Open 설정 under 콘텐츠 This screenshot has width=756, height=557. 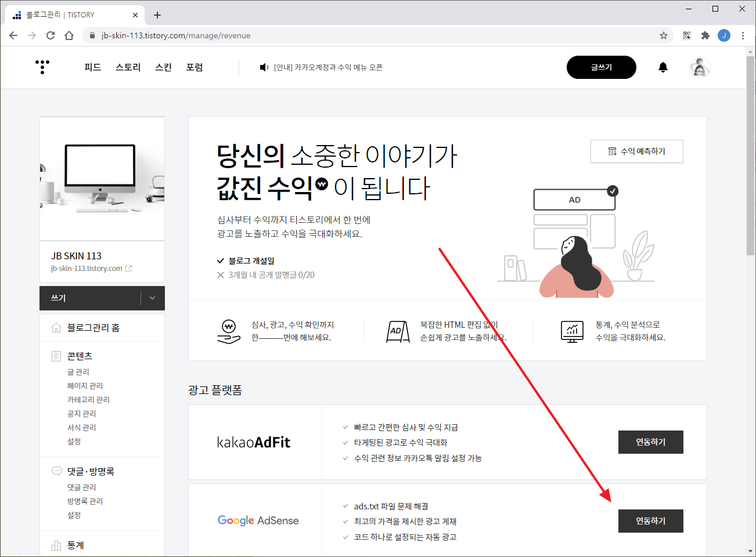(74, 442)
